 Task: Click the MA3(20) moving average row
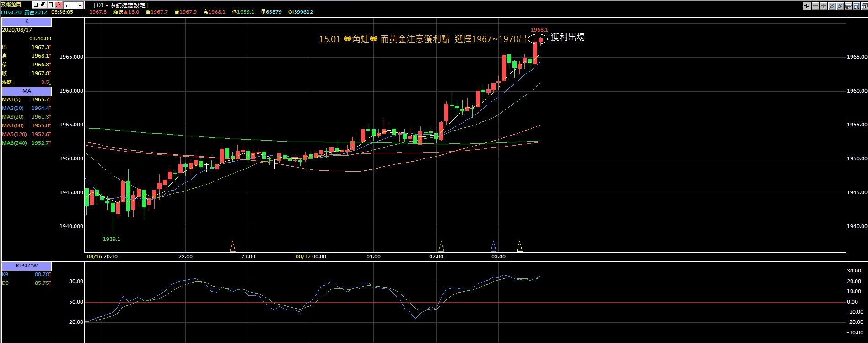point(27,117)
